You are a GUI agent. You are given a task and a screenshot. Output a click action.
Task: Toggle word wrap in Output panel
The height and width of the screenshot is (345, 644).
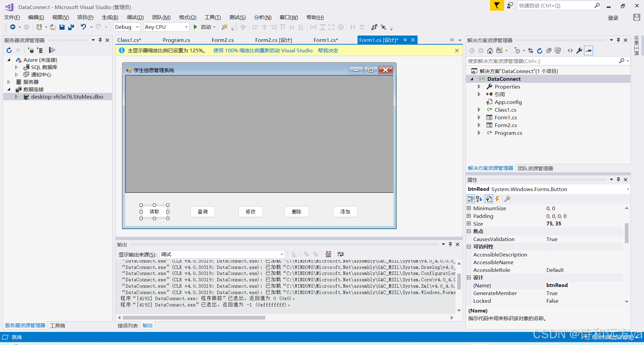pyautogui.click(x=340, y=254)
